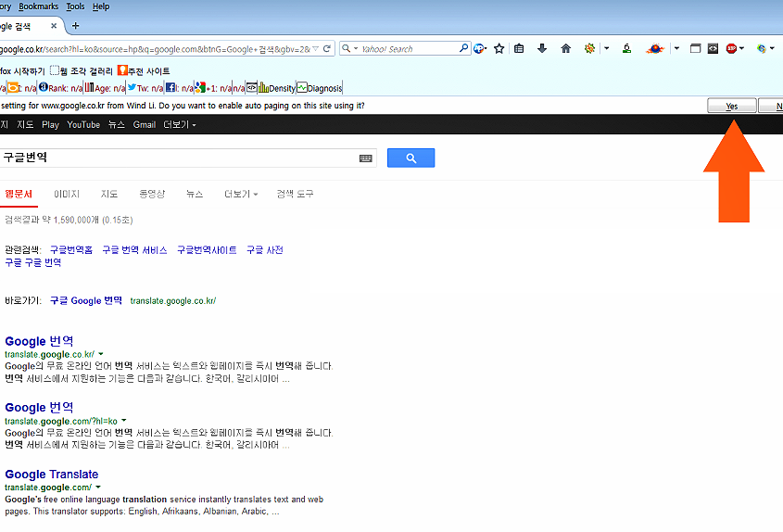Bookmark this page with the star icon

coord(499,48)
